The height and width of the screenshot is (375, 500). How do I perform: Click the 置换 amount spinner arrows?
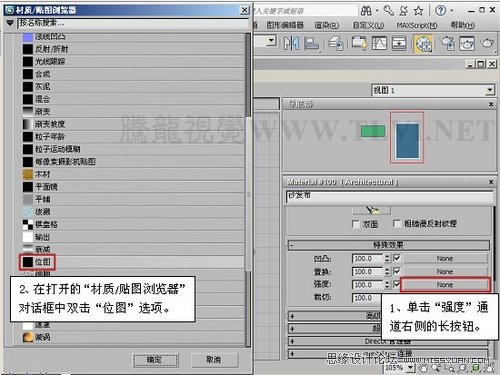387,271
